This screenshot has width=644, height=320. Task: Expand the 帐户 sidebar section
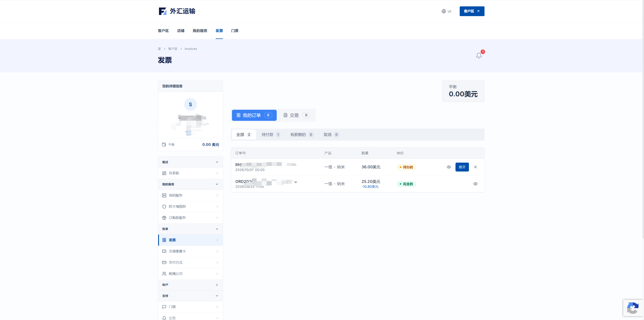(x=191, y=285)
